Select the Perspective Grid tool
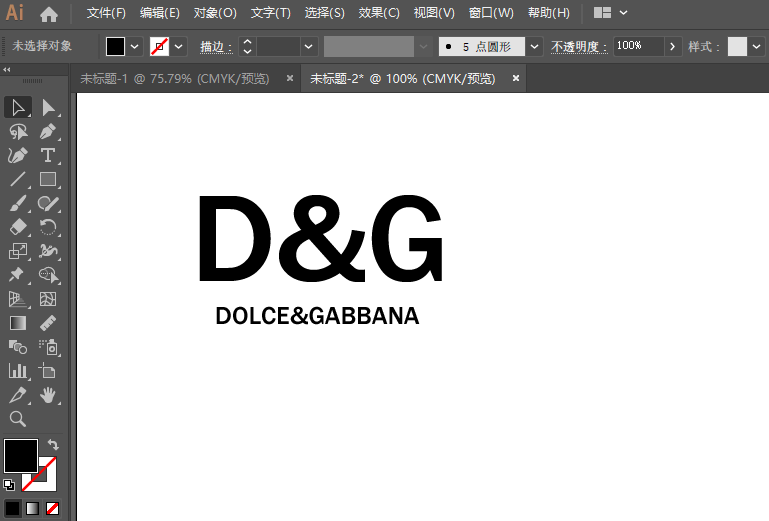 (18, 299)
